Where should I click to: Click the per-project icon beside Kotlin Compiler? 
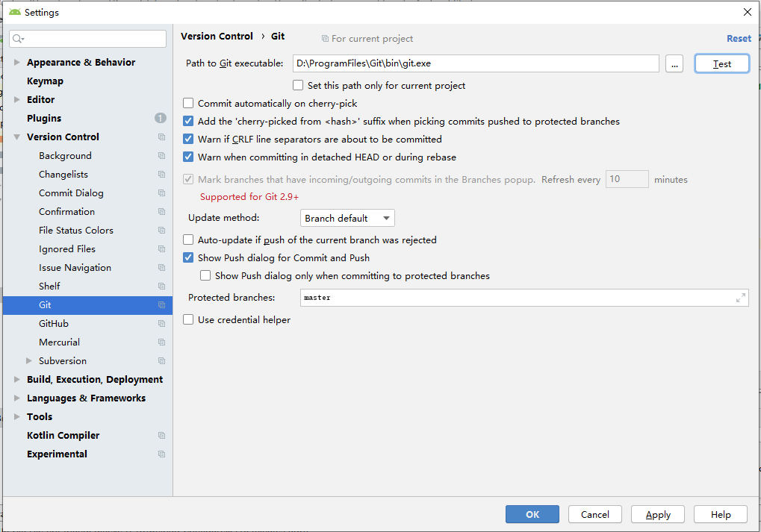161,436
